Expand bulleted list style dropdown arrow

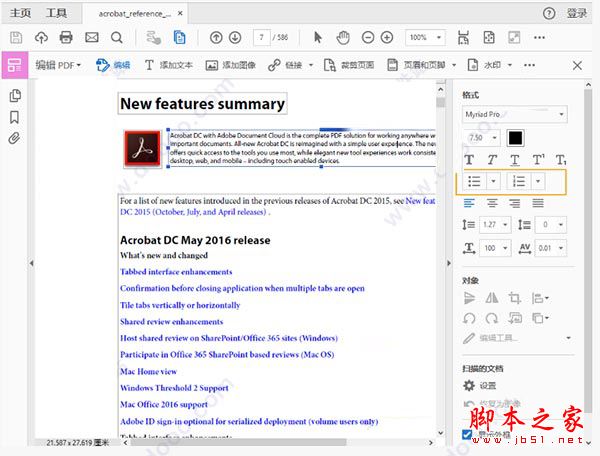[x=493, y=181]
